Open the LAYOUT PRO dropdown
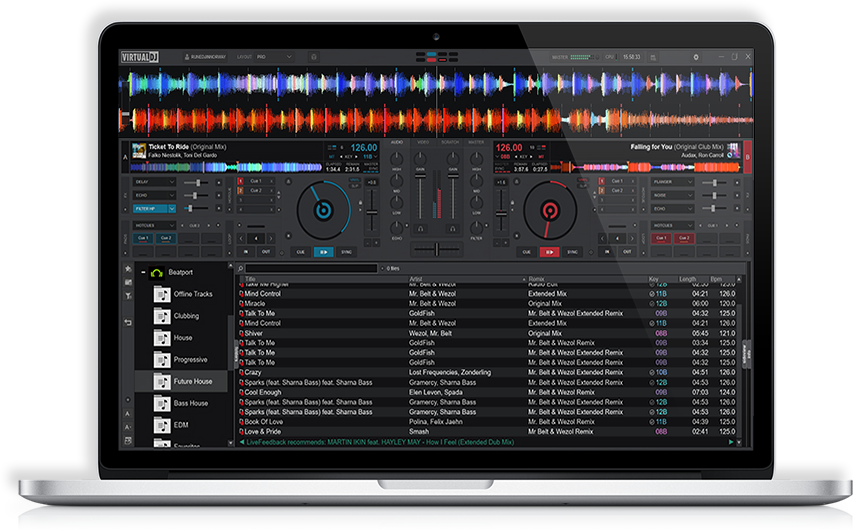 pyautogui.click(x=274, y=57)
